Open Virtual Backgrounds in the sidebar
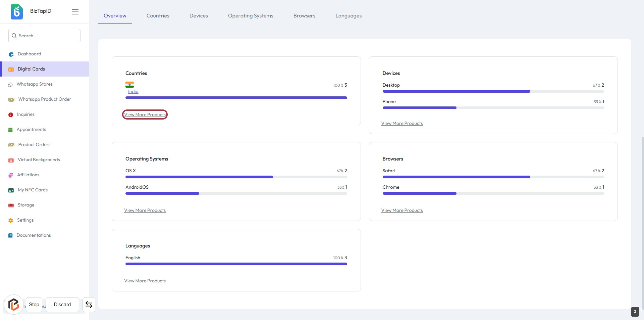 point(39,160)
